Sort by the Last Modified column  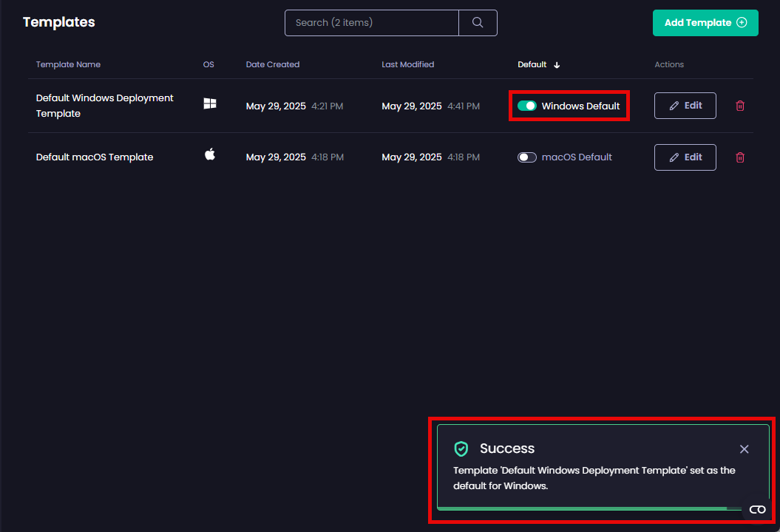tap(407, 65)
